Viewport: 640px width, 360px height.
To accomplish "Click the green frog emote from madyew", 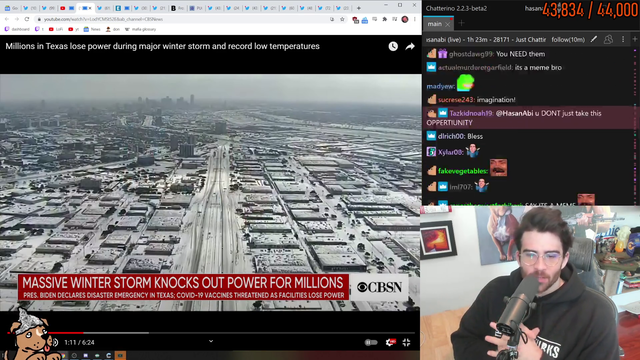I will coord(465,83).
